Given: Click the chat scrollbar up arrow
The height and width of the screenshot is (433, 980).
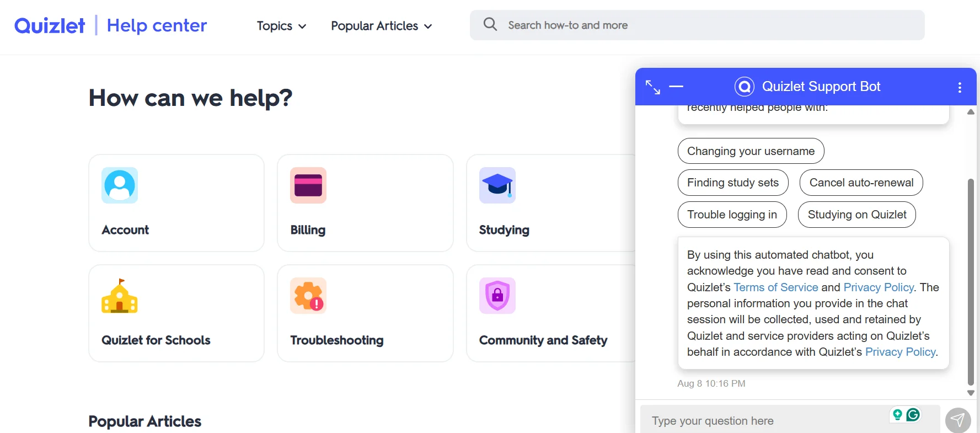Looking at the screenshot, I should click(x=971, y=112).
